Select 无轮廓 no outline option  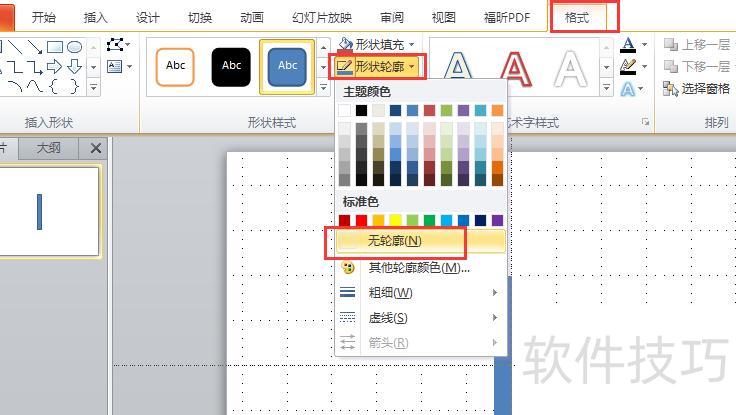395,241
